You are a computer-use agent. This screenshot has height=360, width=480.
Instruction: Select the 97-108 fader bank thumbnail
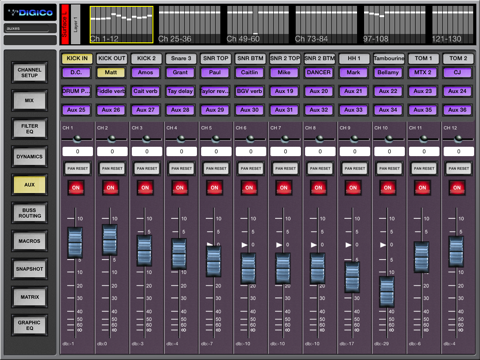pyautogui.click(x=394, y=25)
